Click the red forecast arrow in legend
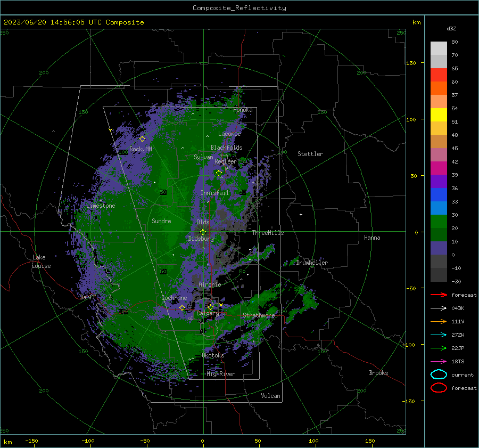Image resolution: width=479 pixels, height=448 pixels. (x=439, y=295)
